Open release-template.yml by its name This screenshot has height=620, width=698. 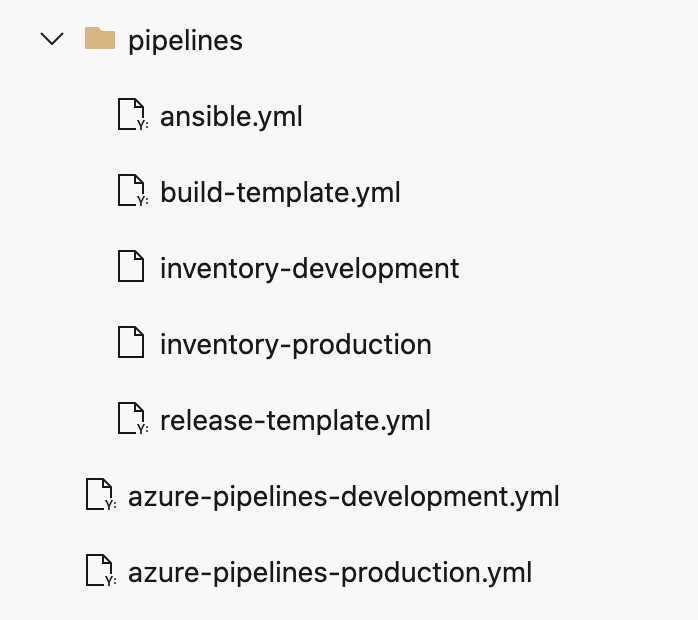pos(295,421)
